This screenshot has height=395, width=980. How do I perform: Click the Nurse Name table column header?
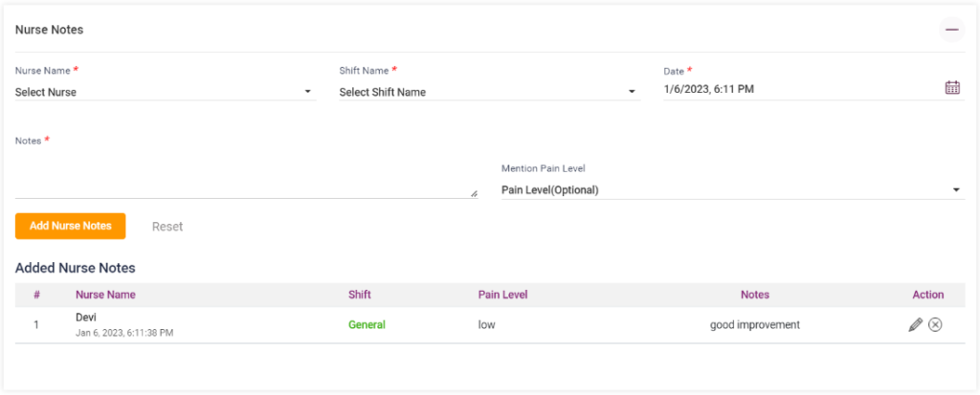[x=105, y=295]
